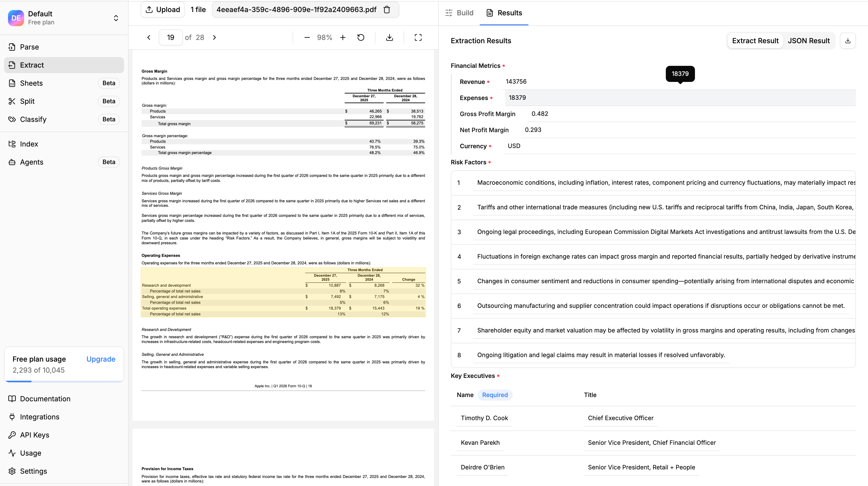The height and width of the screenshot is (486, 868).
Task: Download the PDF from viewer toolbar
Action: (389, 37)
